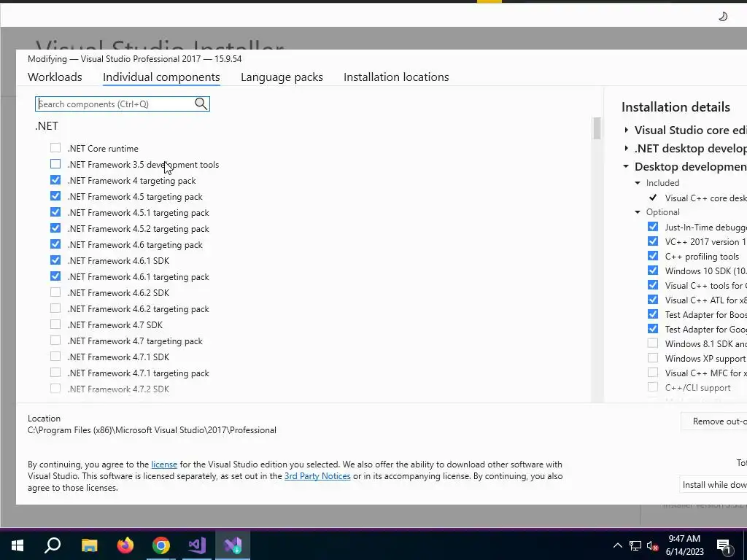The height and width of the screenshot is (560, 747).
Task: Check .NET Framework 4.7.1 SDK
Action: 55,357
